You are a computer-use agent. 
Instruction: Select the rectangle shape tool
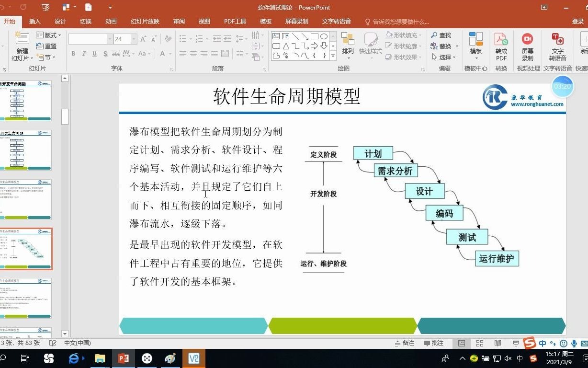pyautogui.click(x=315, y=36)
